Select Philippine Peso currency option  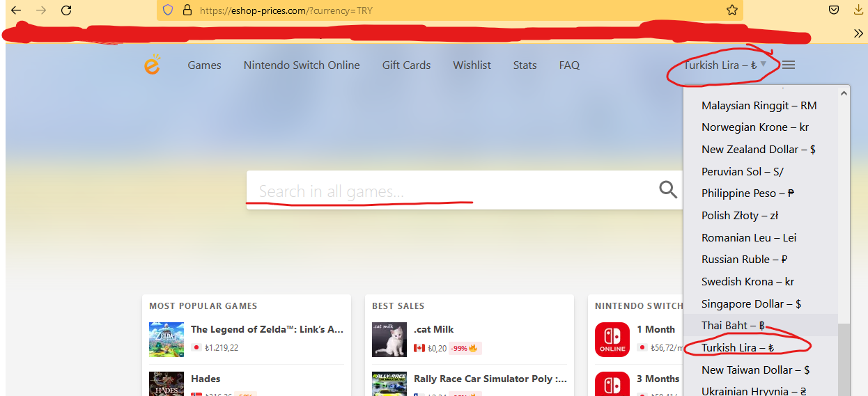761,193
